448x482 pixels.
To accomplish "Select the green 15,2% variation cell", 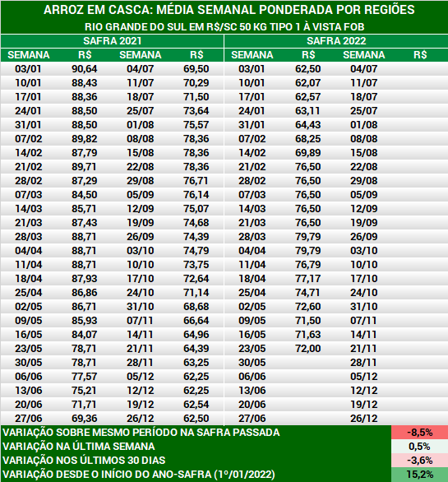I will coord(419,475).
